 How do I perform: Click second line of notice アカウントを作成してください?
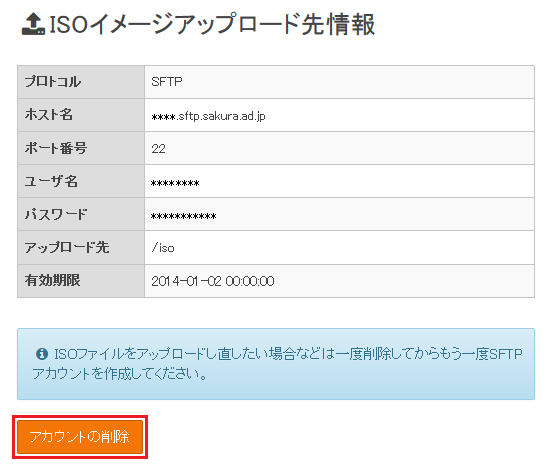[x=120, y=374]
